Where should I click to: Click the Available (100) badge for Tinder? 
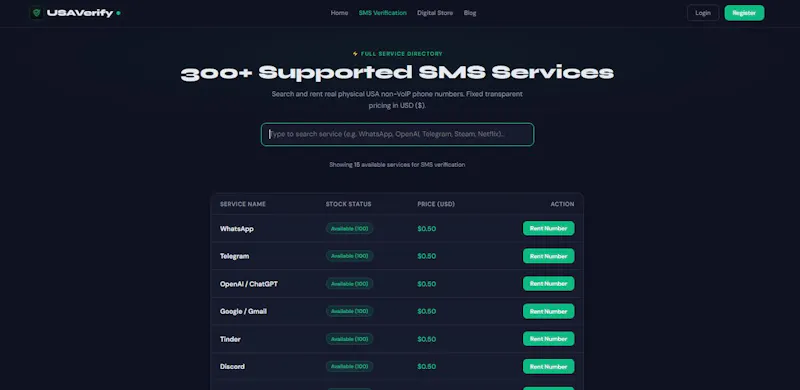(349, 338)
